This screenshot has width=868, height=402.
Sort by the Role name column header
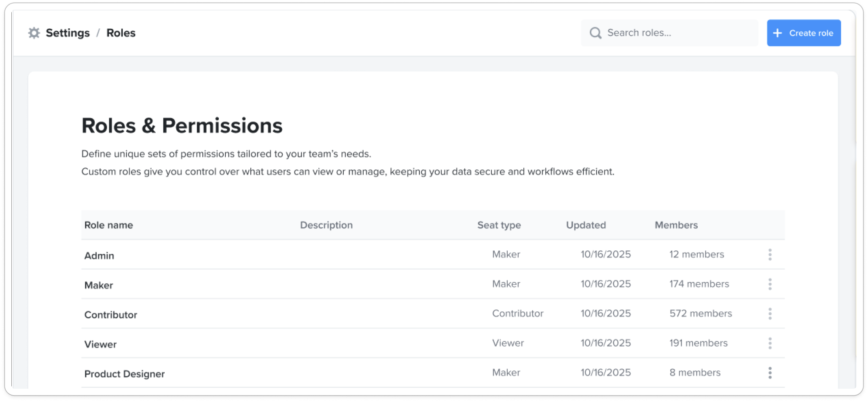[x=108, y=225]
